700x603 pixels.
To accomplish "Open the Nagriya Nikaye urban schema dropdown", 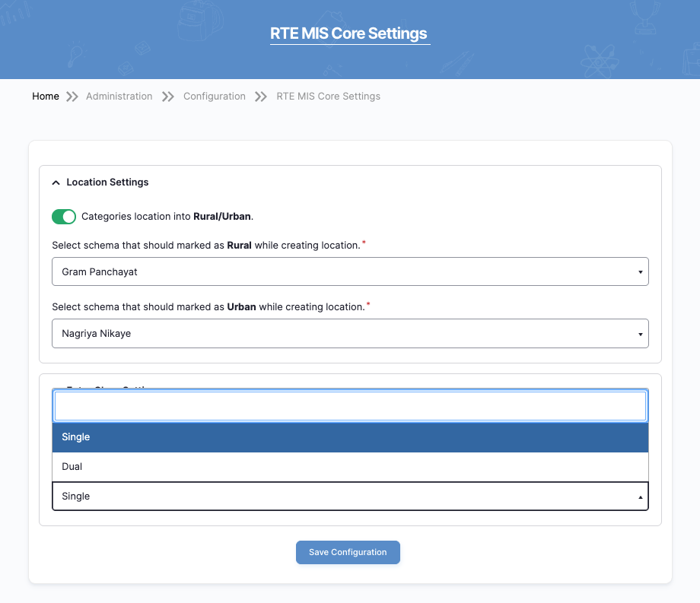I will point(350,334).
